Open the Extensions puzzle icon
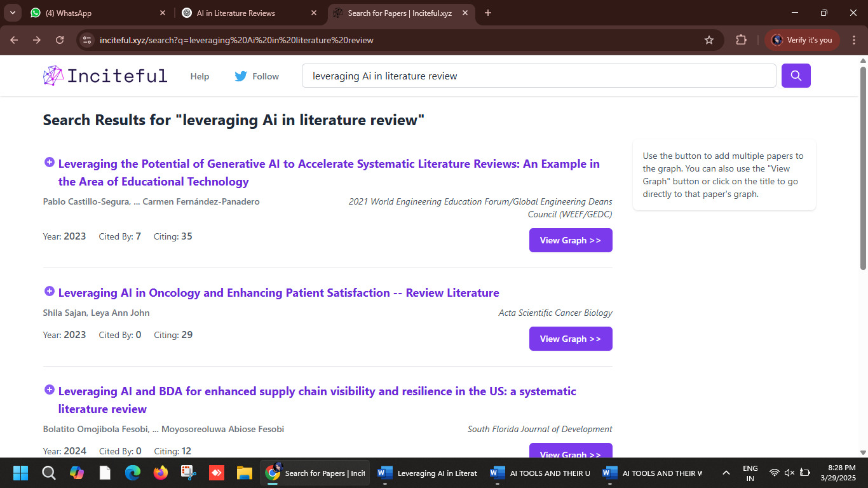Screen dimensions: 868x488 click(x=741, y=40)
